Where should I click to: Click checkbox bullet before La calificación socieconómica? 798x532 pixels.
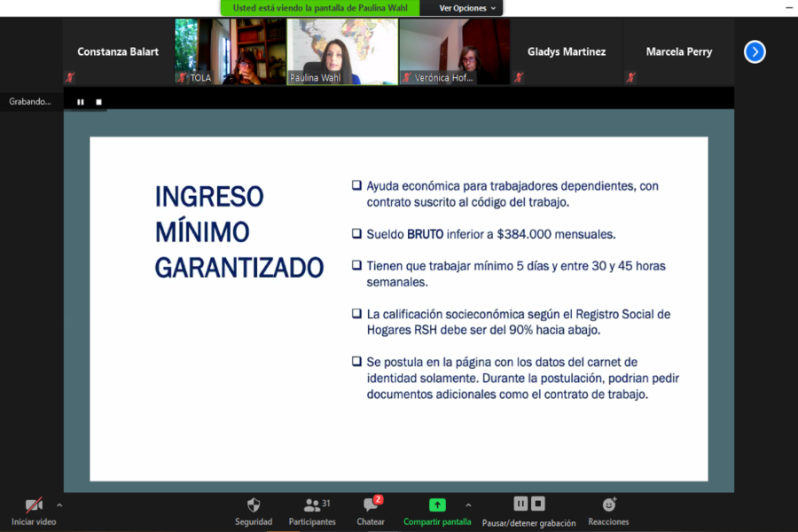356,314
